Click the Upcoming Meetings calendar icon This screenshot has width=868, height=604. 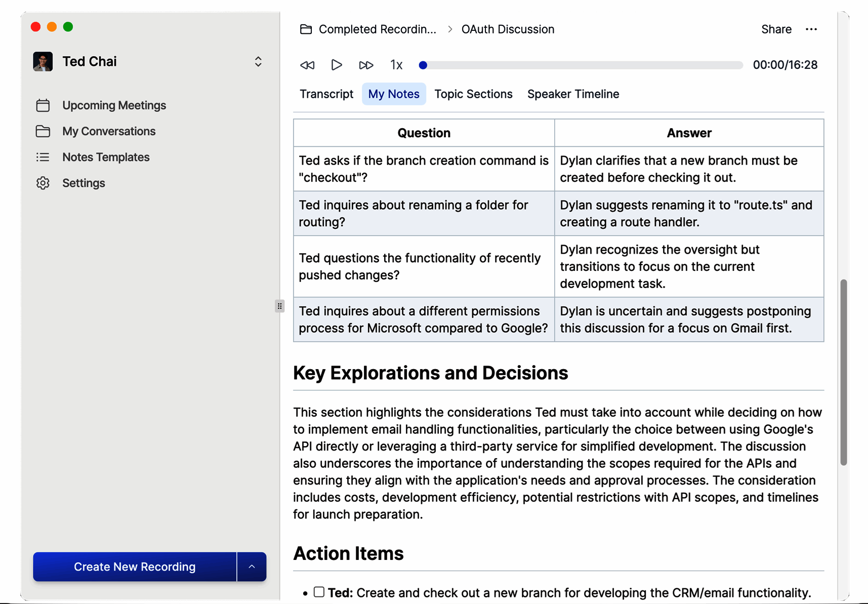[43, 105]
